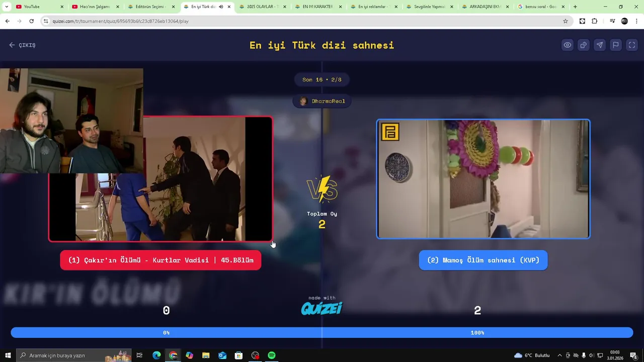Open the Windows Start menu
Screen dimensions: 644x362
coord(8,355)
